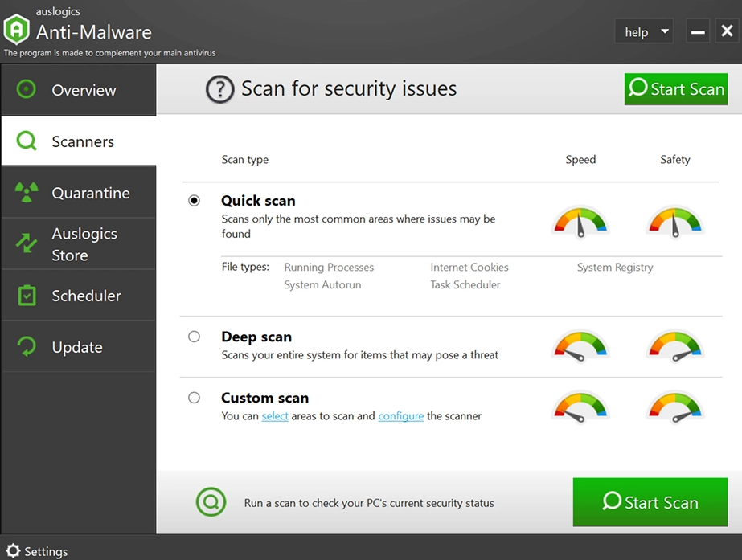This screenshot has height=560, width=742.
Task: Click the Scheduler clipboard icon
Action: [x=27, y=296]
